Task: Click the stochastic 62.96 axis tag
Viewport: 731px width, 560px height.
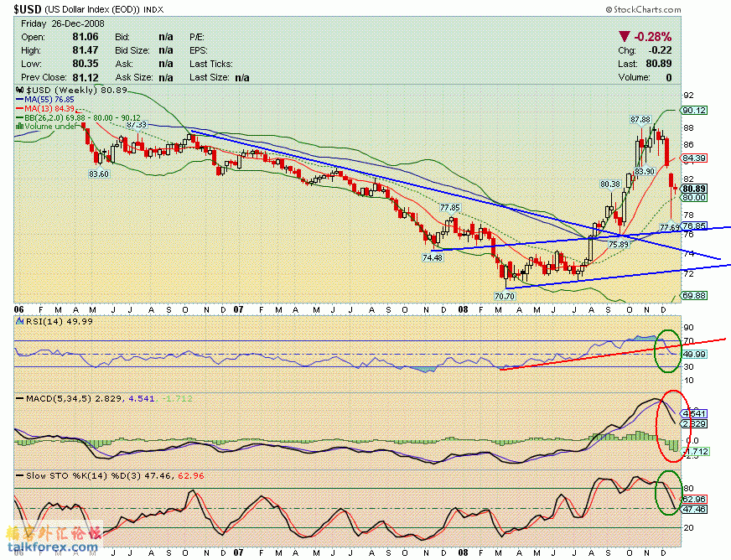Action: pyautogui.click(x=694, y=500)
